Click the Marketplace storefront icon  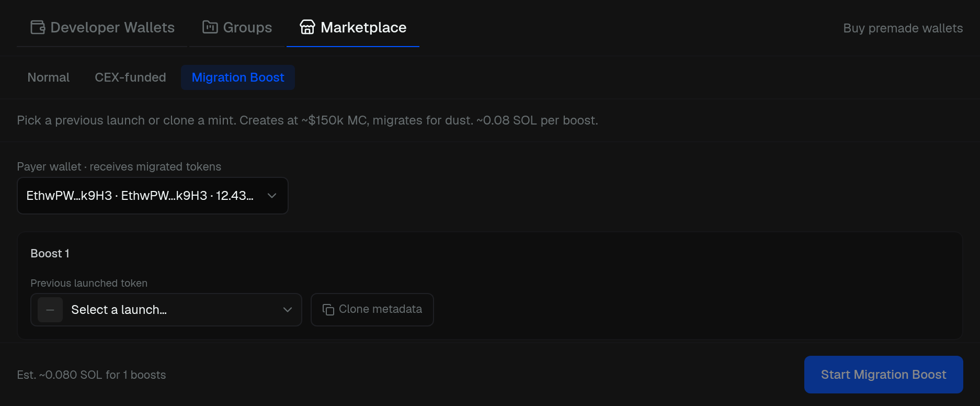click(307, 27)
